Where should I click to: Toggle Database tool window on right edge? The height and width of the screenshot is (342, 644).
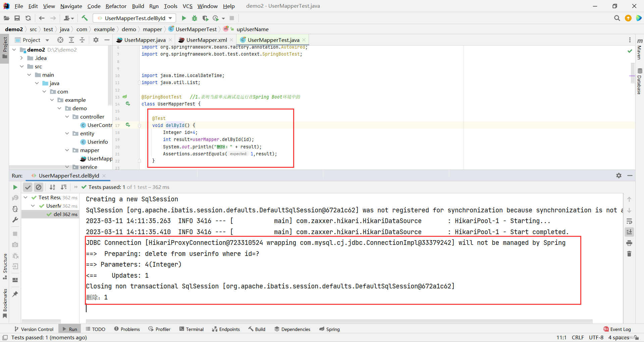639,81
